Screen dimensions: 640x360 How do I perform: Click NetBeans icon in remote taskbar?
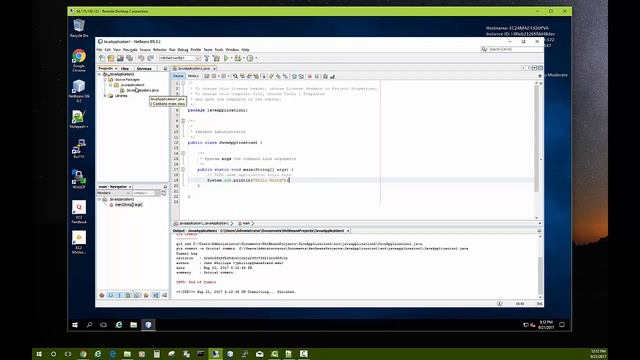point(148,325)
